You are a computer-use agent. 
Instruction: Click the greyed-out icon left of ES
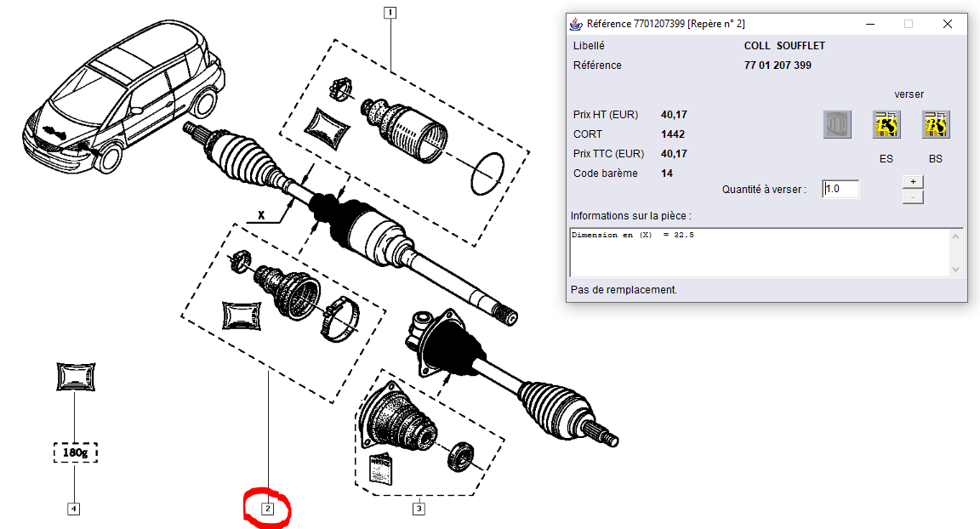[837, 125]
